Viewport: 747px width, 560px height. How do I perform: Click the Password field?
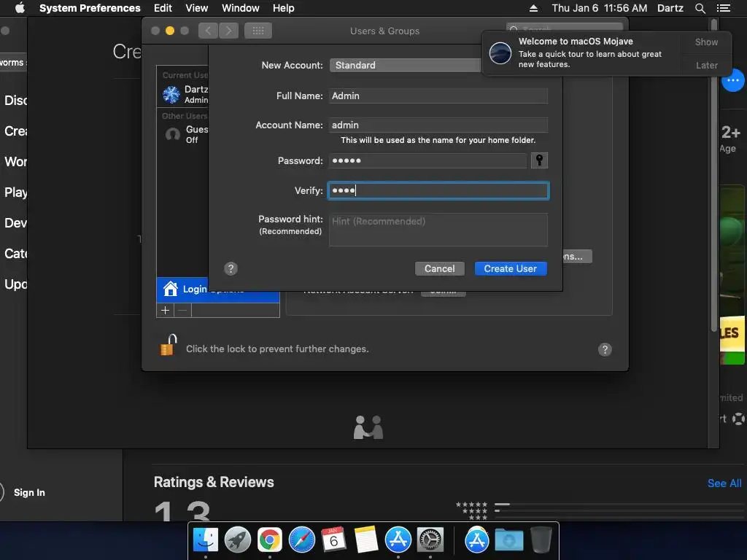click(427, 160)
